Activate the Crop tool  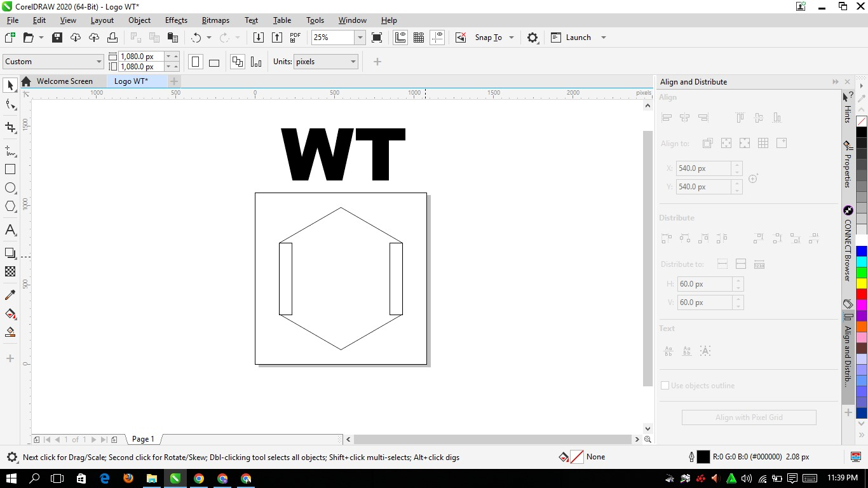click(10, 128)
